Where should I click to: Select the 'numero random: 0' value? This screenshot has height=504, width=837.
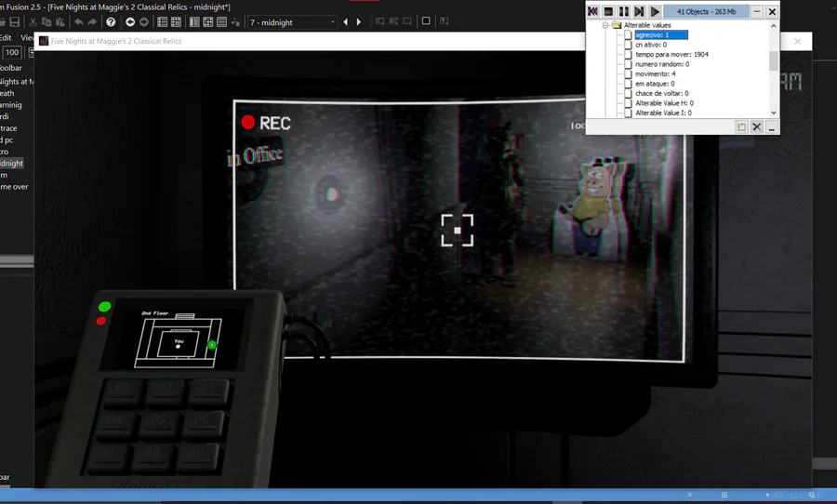click(662, 64)
